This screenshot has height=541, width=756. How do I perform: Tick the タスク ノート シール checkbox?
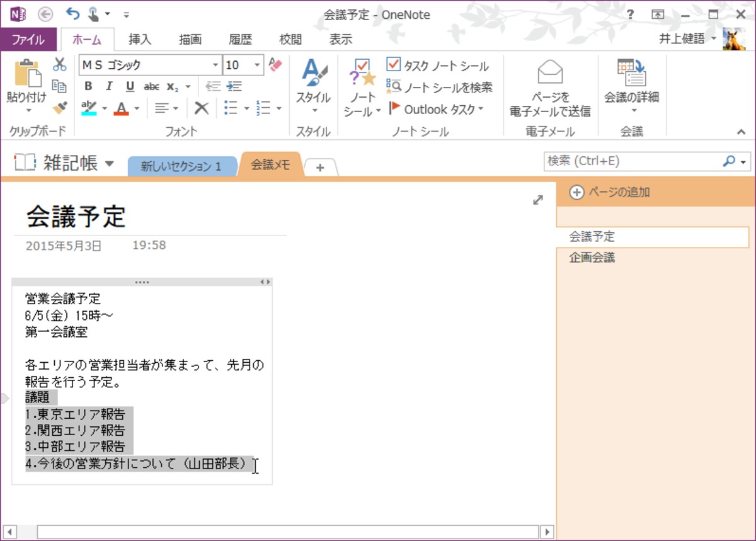pyautogui.click(x=393, y=65)
